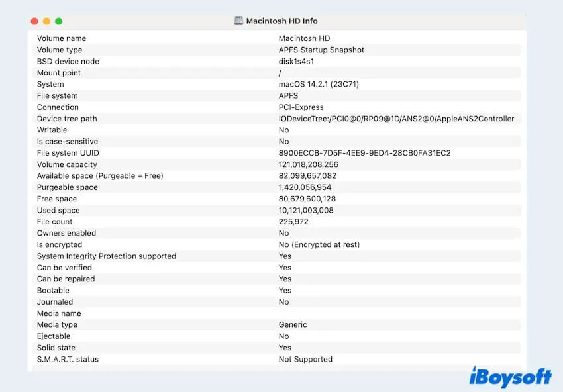
Task: Click the 'Is encrypted' label
Action: [60, 245]
